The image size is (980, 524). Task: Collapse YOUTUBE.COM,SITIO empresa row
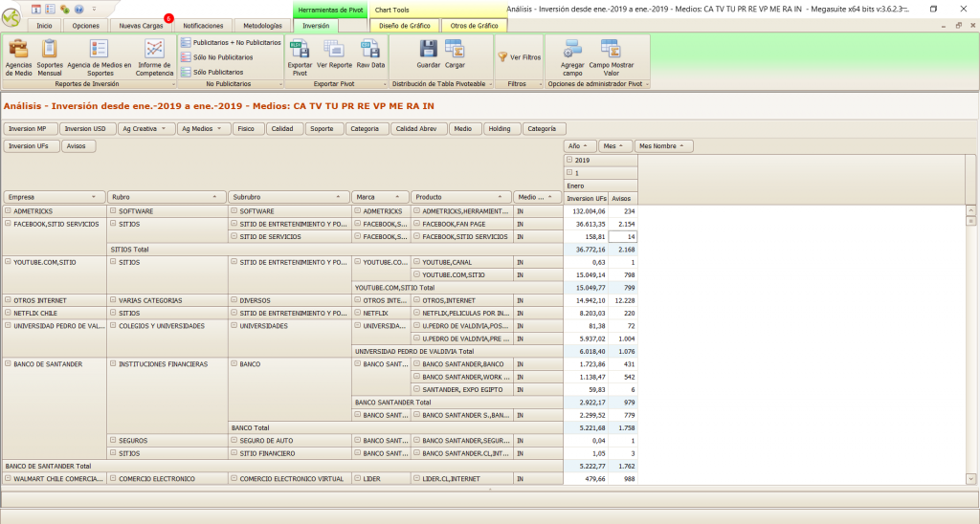(8, 262)
